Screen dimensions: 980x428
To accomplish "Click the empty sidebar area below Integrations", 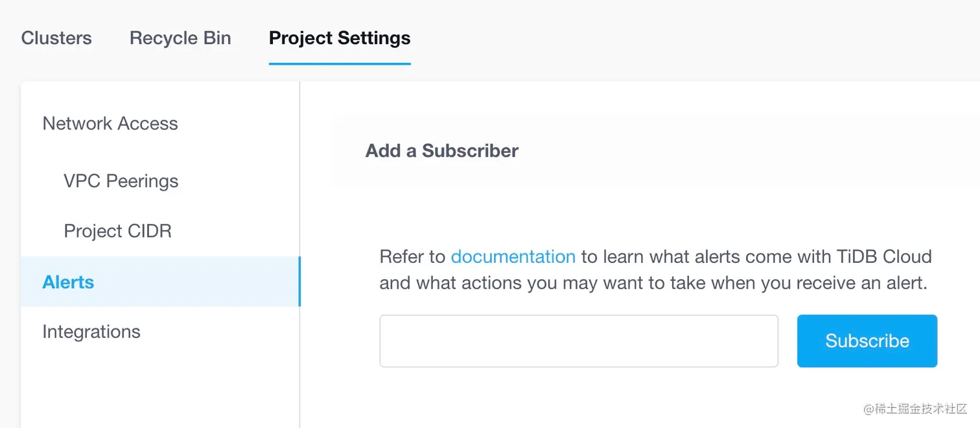I will [x=159, y=389].
